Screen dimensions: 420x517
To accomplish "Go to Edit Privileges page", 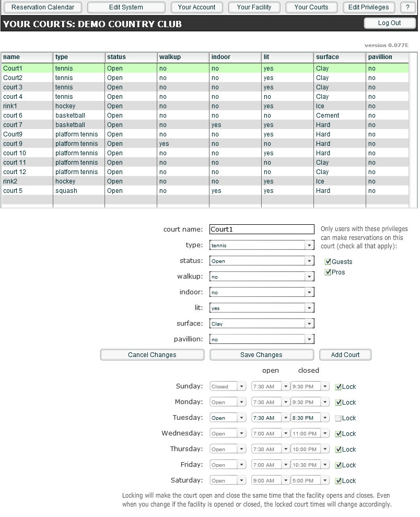I will click(368, 7).
